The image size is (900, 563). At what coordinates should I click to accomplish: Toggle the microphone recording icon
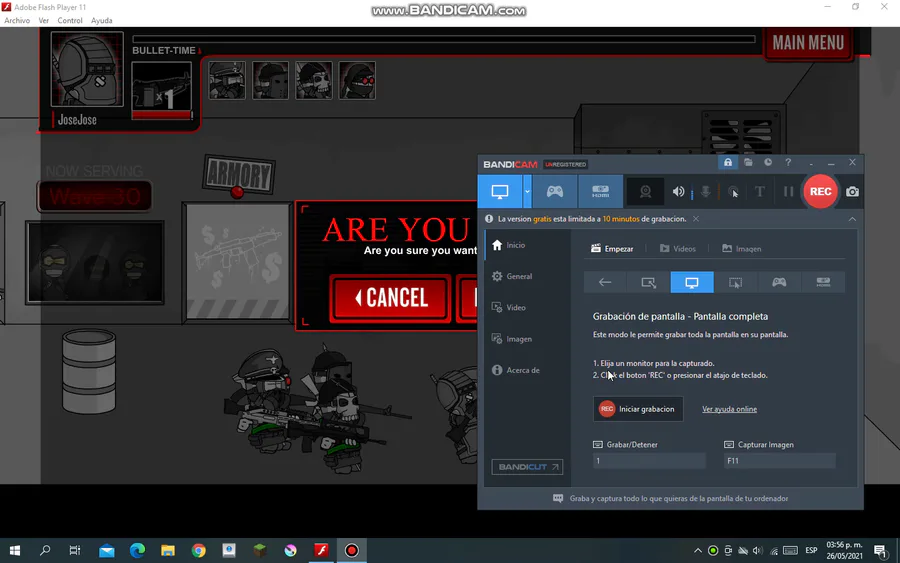point(705,192)
